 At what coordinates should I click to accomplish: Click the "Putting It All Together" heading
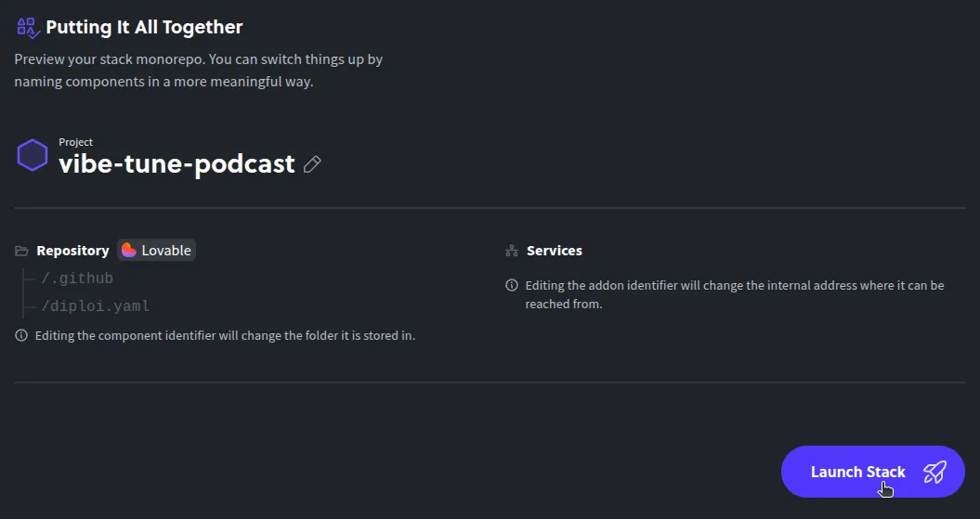click(144, 27)
